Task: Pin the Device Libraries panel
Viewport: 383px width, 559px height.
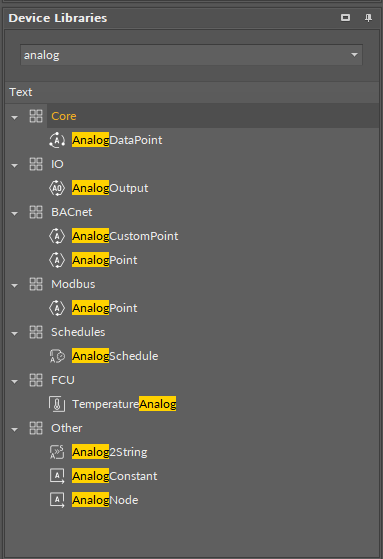Action: (368, 18)
